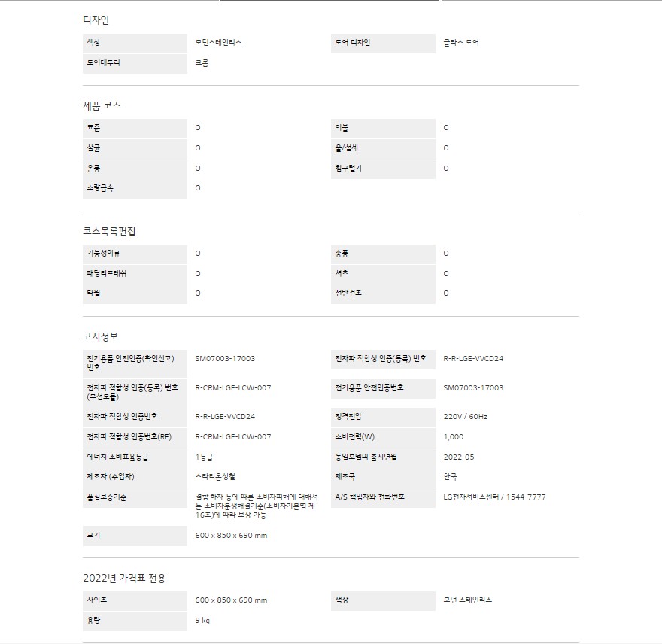Image resolution: width=662 pixels, height=644 pixels.
Task: Click the 2022년 가격표 전용 heading
Action: (x=124, y=578)
